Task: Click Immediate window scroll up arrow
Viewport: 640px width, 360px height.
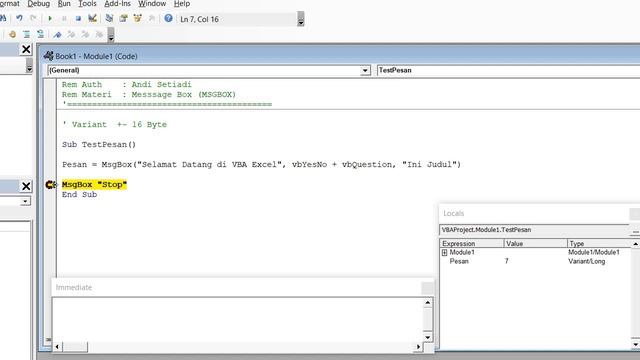Action: (427, 302)
